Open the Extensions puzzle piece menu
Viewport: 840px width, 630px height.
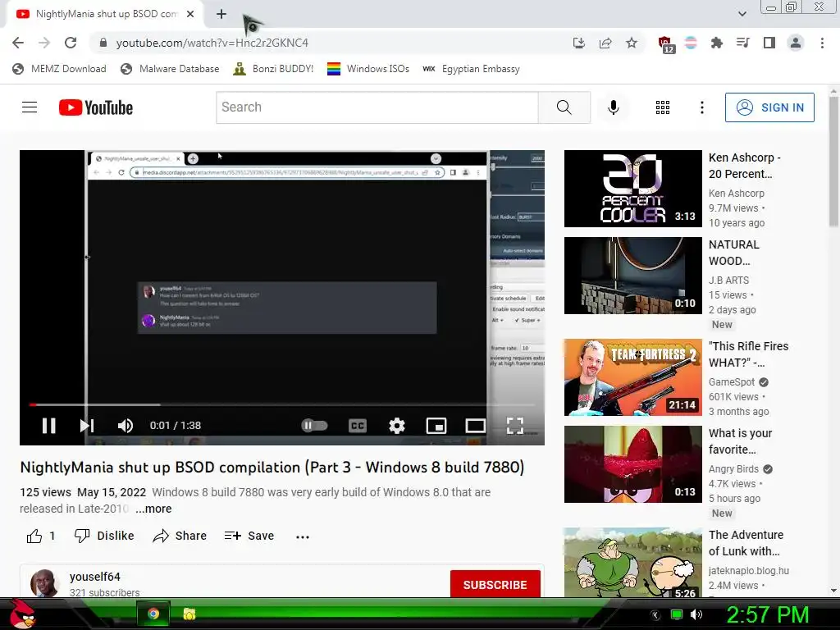pos(716,43)
